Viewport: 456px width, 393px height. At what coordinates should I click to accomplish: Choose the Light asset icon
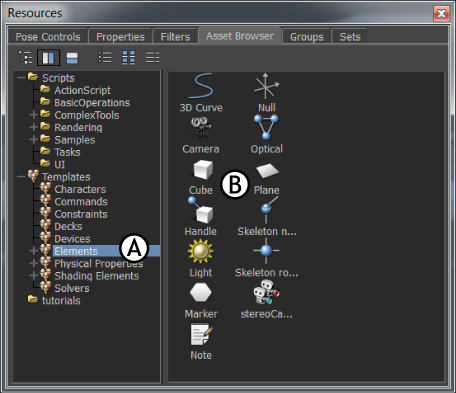[201, 251]
